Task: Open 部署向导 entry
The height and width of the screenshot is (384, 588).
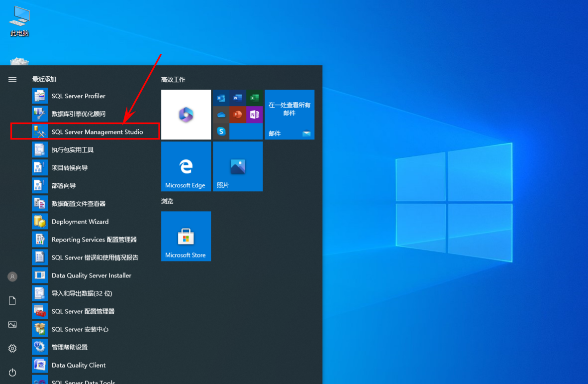Action: click(93, 186)
